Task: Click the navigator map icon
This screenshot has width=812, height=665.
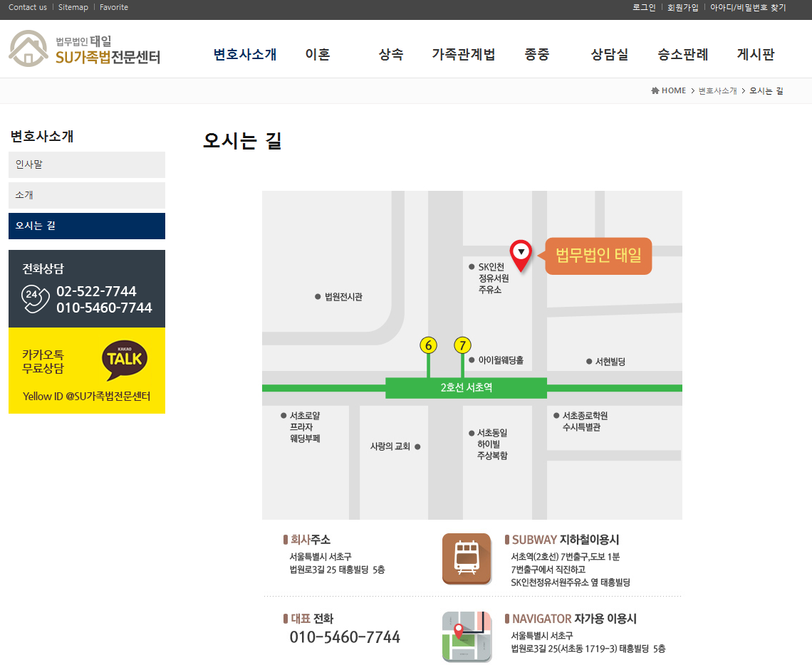Action: 467,637
